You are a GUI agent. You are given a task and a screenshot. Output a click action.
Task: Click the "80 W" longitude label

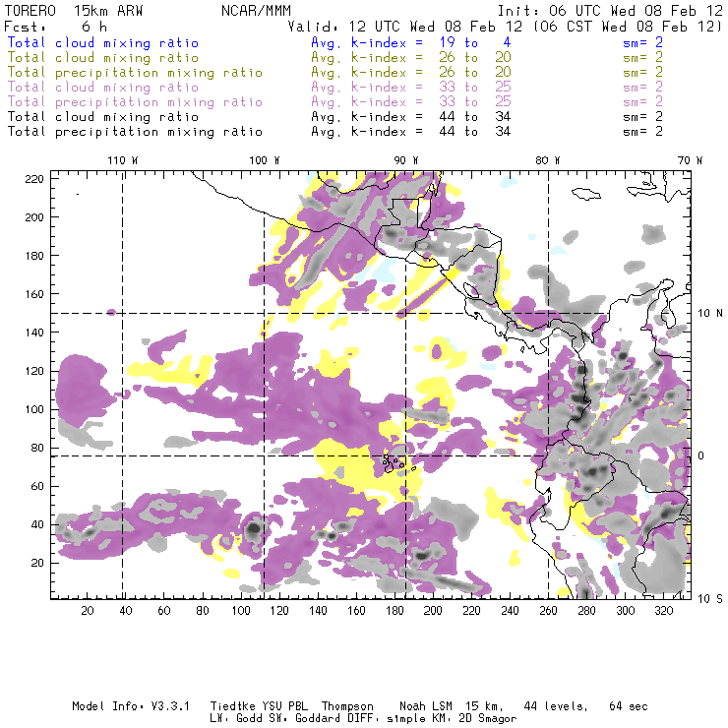pos(547,160)
